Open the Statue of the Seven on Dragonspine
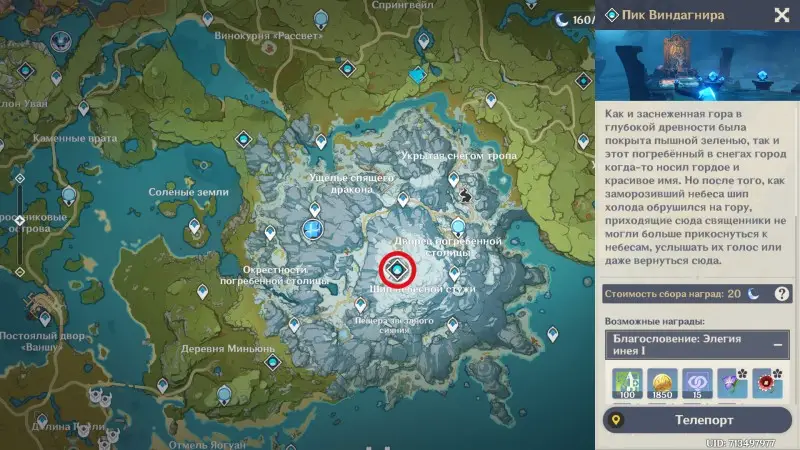Image resolution: width=800 pixels, height=450 pixels. coord(312,229)
